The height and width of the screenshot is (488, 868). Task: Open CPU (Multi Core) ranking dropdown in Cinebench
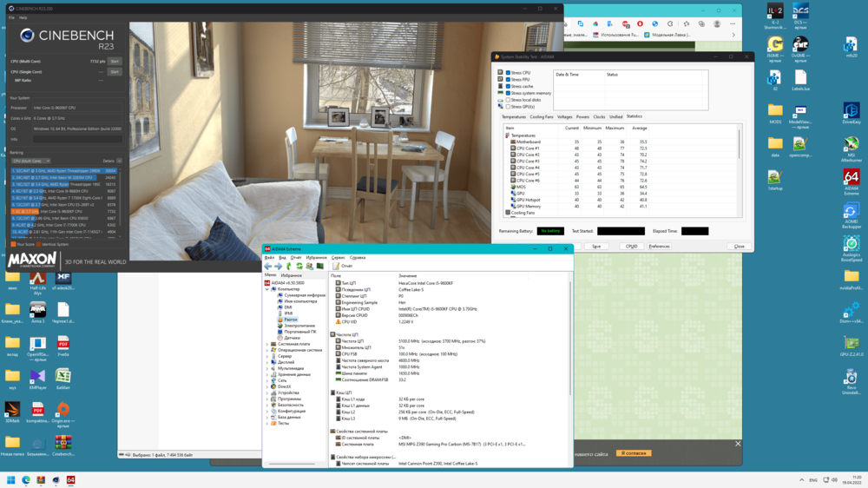pos(30,161)
